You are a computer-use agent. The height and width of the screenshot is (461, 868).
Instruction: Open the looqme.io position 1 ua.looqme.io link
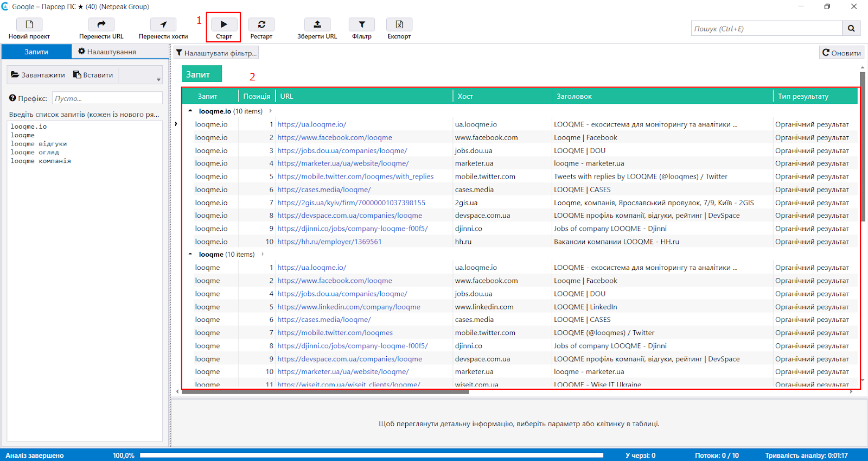312,124
